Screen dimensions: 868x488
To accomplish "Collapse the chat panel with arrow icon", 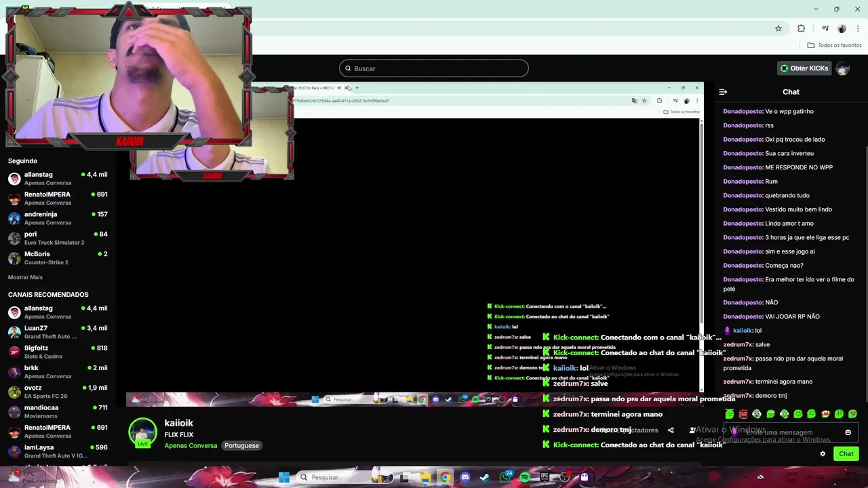I will [723, 91].
